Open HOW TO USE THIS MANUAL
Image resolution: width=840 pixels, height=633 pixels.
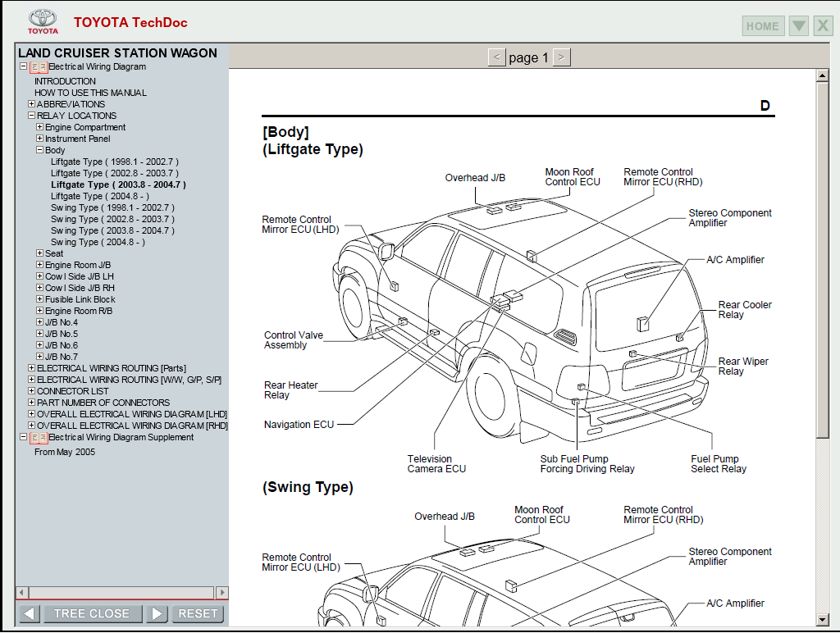tap(90, 93)
